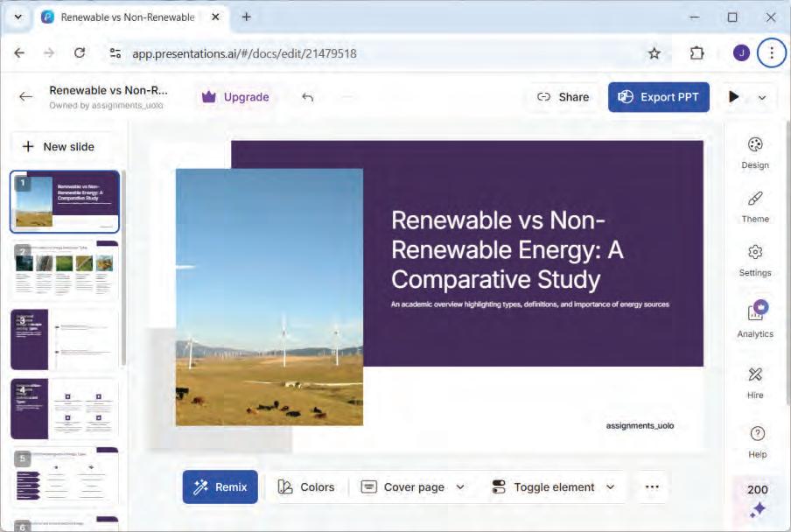Open the Settings gear icon
The width and height of the screenshot is (791, 532).
(754, 252)
